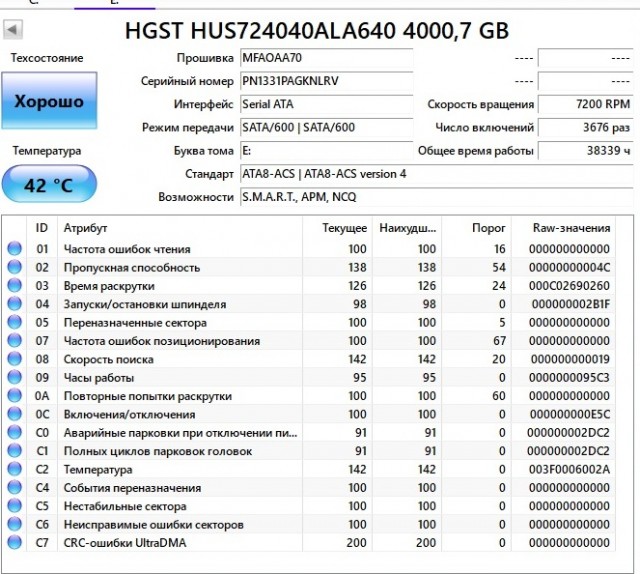640x574 pixels.
Task: Select row Скорость поиска
Action: [309, 359]
